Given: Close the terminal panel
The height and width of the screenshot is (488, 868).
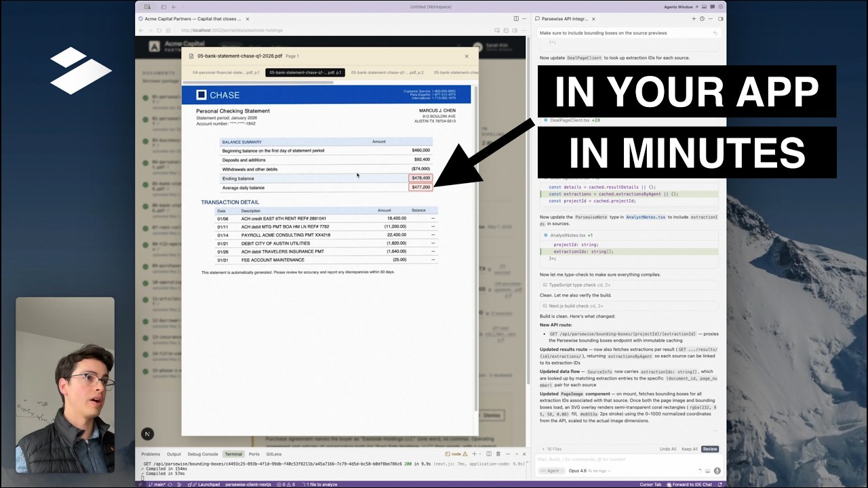Looking at the screenshot, I should [524, 454].
